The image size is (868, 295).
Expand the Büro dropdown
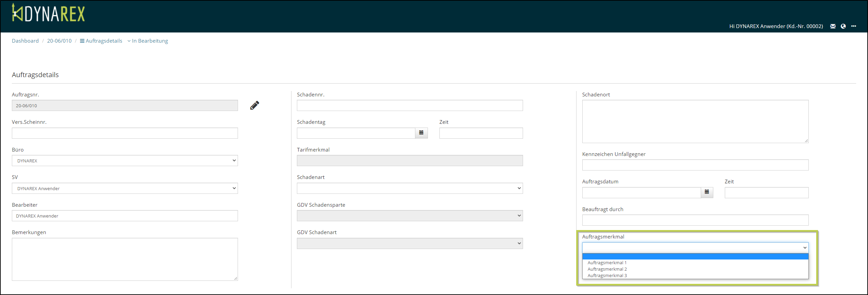(x=125, y=161)
